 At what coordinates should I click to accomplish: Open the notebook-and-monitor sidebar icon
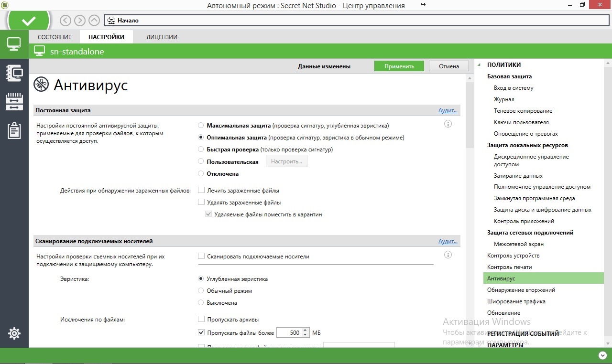[x=14, y=73]
